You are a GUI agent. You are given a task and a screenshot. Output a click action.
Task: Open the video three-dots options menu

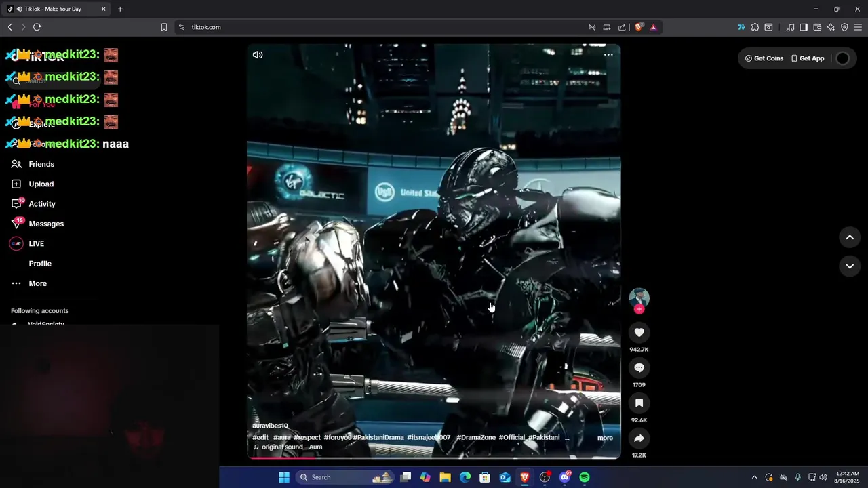tap(608, 55)
